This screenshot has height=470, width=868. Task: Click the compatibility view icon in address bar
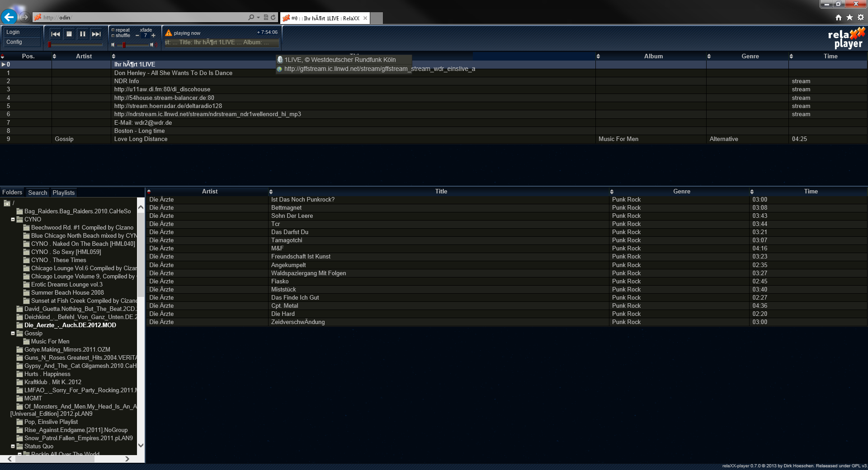(266, 17)
